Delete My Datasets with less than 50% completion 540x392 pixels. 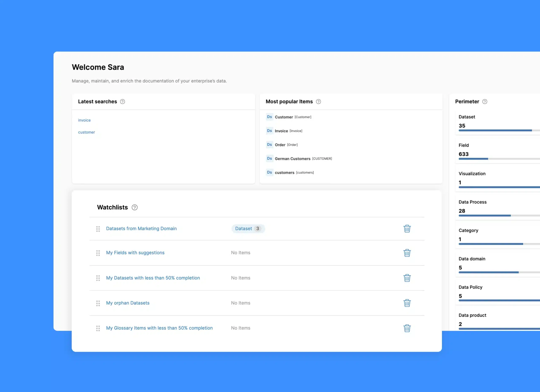[407, 278]
